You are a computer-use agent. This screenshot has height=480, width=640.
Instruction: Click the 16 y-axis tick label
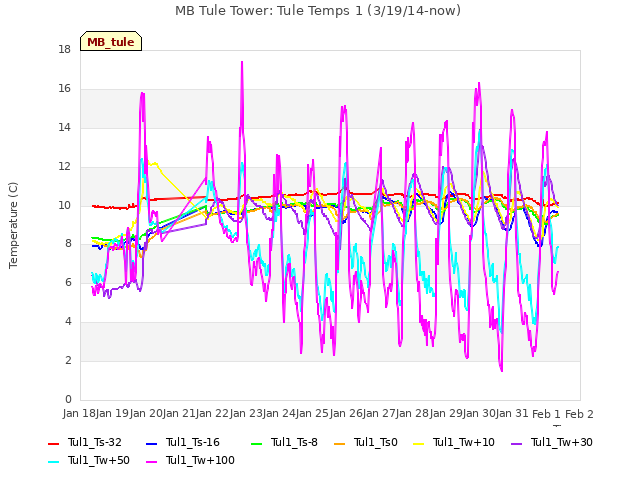64,88
